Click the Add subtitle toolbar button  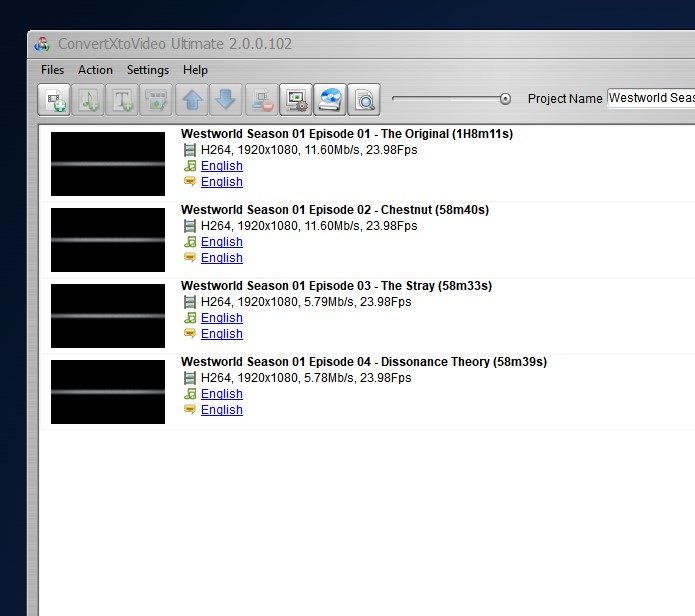click(x=122, y=100)
